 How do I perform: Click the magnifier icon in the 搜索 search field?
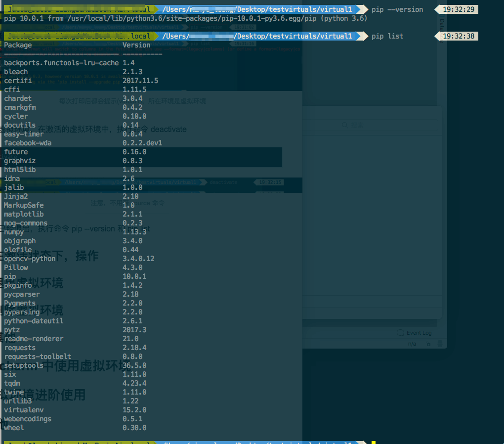(344, 125)
